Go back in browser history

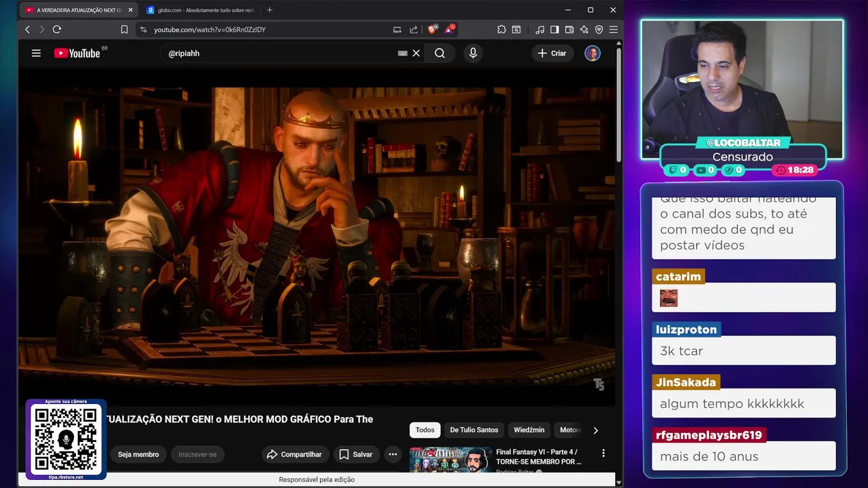pyautogui.click(x=27, y=30)
